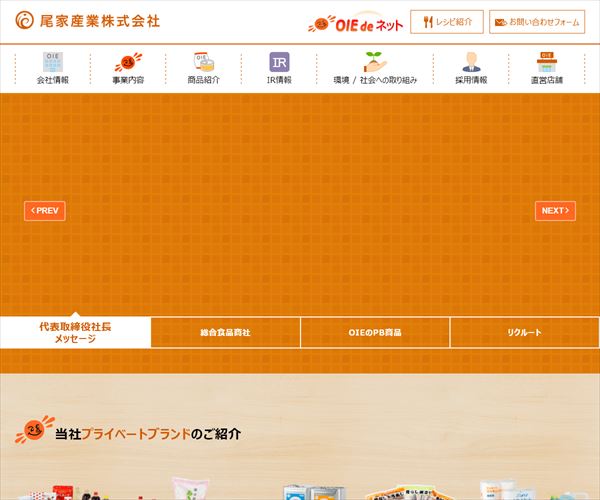This screenshot has height=500, width=600.
Task: Select the OIEのPB商品 slide tab
Action: (x=375, y=332)
